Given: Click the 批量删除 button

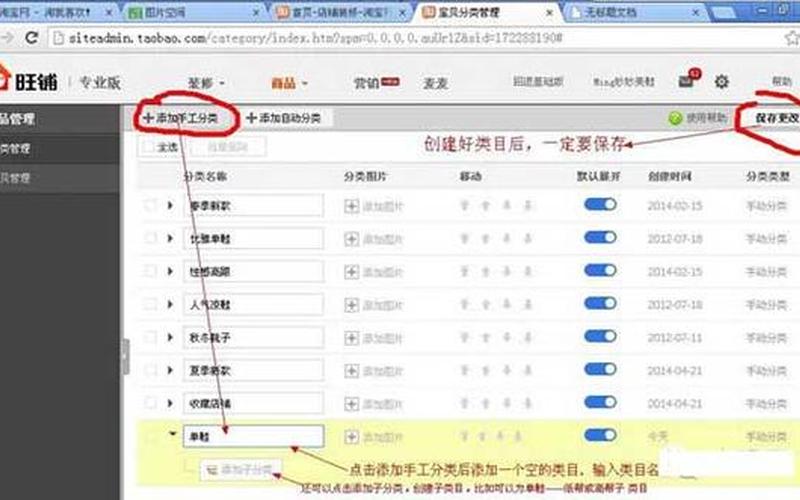Looking at the screenshot, I should point(228,147).
